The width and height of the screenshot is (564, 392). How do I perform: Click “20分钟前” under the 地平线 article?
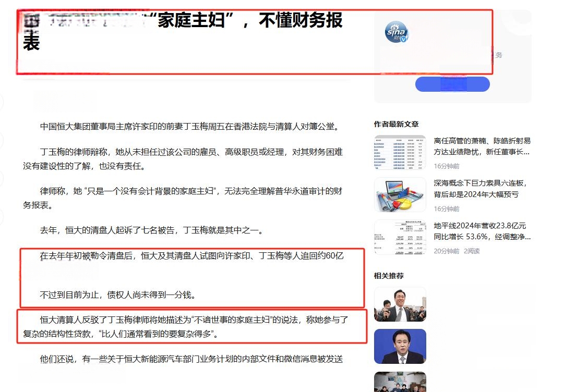pos(447,251)
